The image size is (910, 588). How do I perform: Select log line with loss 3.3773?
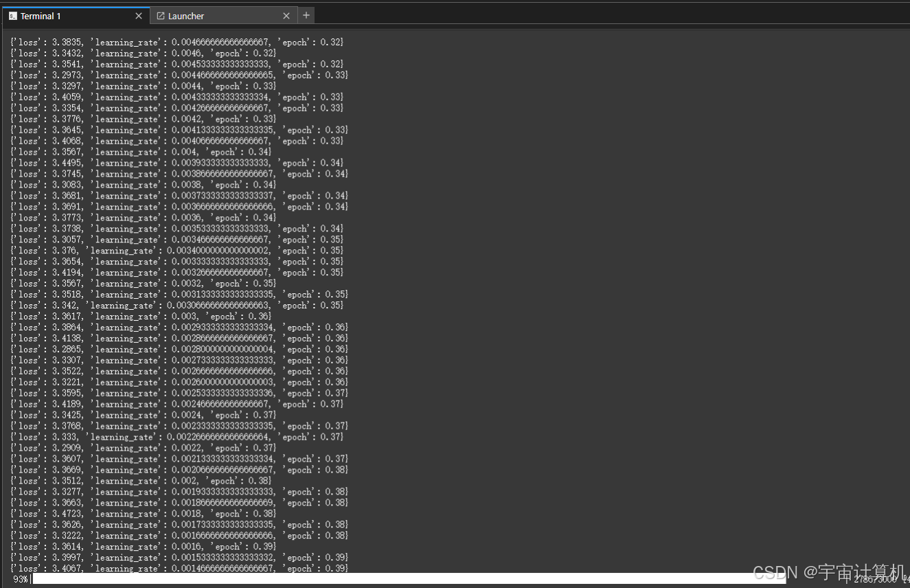(x=144, y=218)
